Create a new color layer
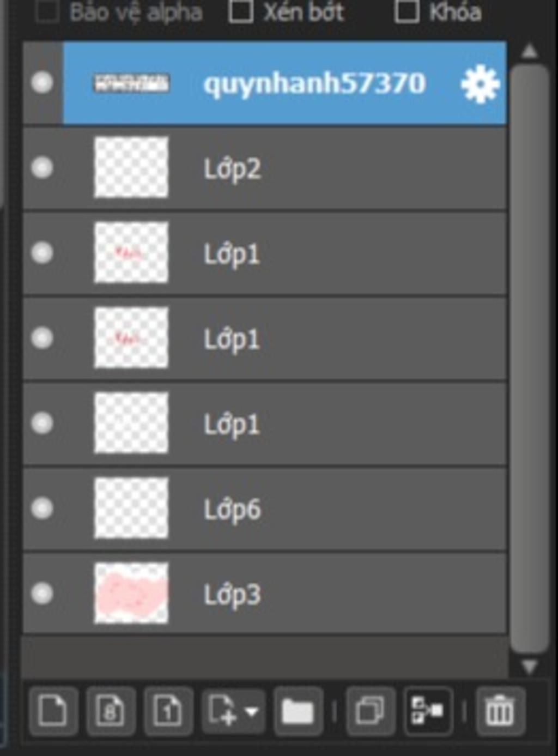This screenshot has width=558, height=756. pos(53,710)
